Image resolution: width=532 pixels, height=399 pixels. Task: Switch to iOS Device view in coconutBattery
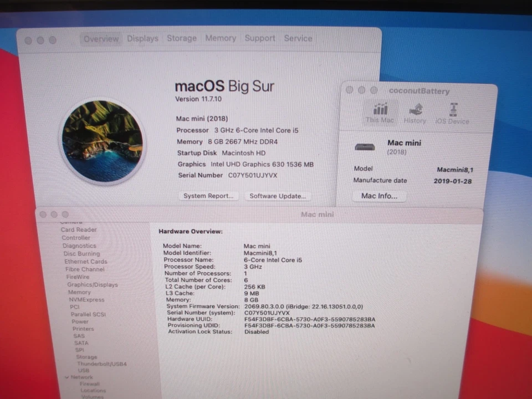point(452,112)
